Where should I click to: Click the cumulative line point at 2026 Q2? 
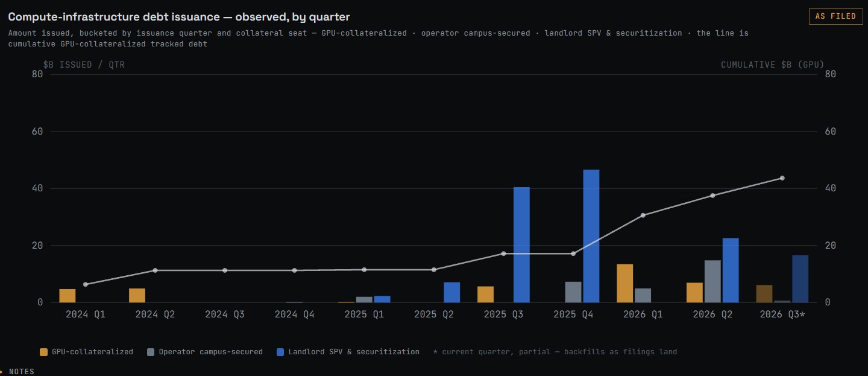pyautogui.click(x=712, y=196)
